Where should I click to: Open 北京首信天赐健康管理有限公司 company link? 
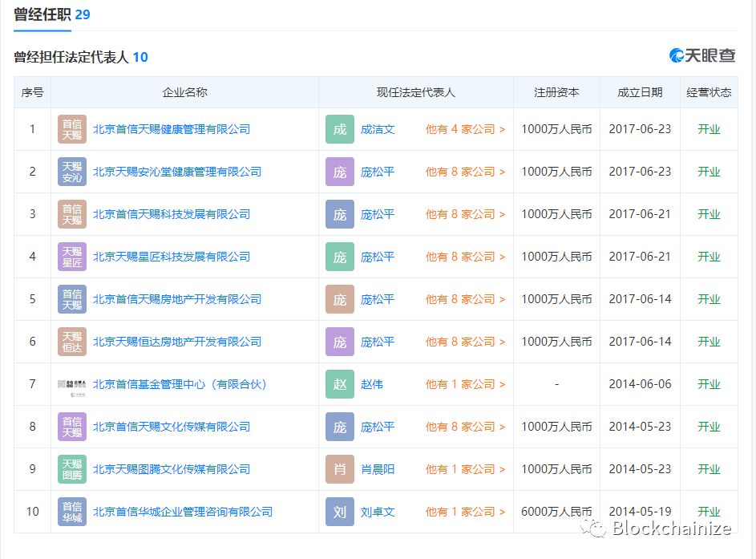[x=172, y=129]
